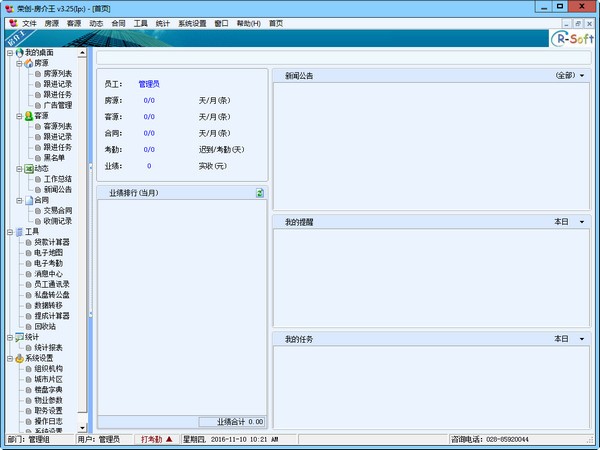Open the 帮助(H) menu
This screenshot has width=600, height=450.
pos(248,22)
